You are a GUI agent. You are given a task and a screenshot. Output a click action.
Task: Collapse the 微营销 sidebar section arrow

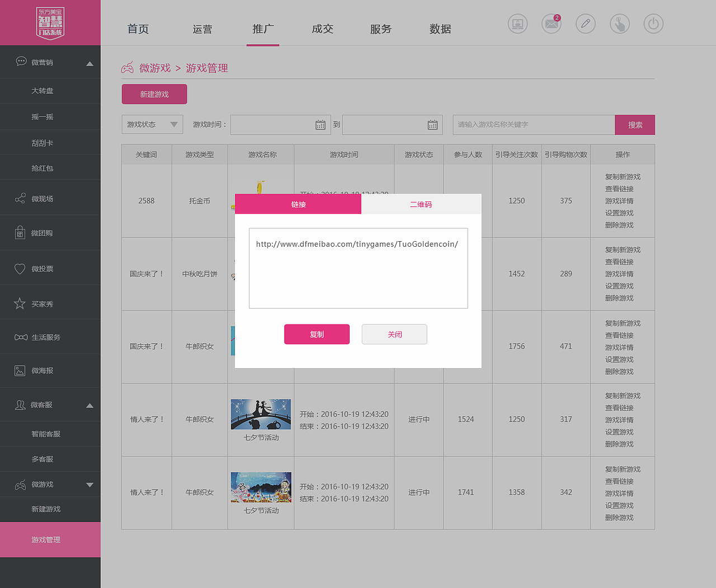[x=89, y=64]
